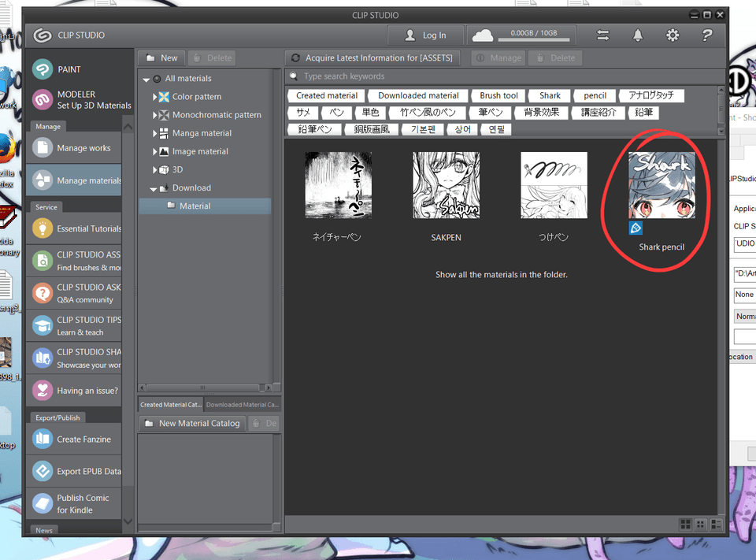Screen dimensions: 756x560
Task: Filter by 背景効果 tag
Action: [541, 113]
